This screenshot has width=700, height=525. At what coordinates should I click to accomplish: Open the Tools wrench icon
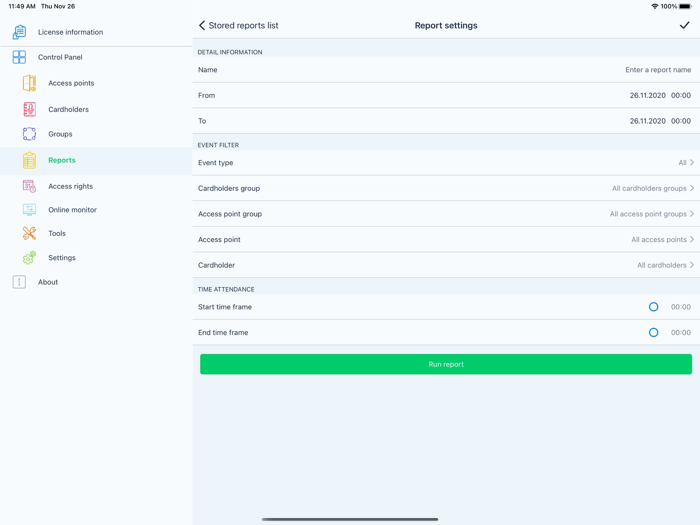(x=29, y=233)
